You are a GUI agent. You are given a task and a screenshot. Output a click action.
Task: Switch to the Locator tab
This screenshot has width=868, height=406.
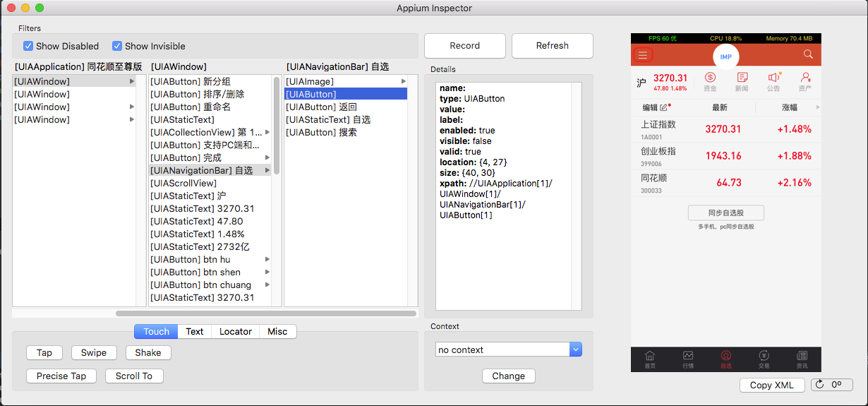point(236,331)
